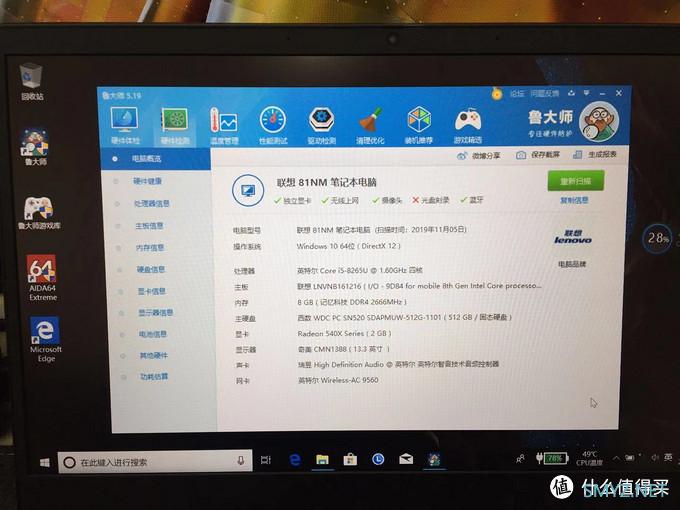Click the round computer monitor icon

[x=248, y=190]
